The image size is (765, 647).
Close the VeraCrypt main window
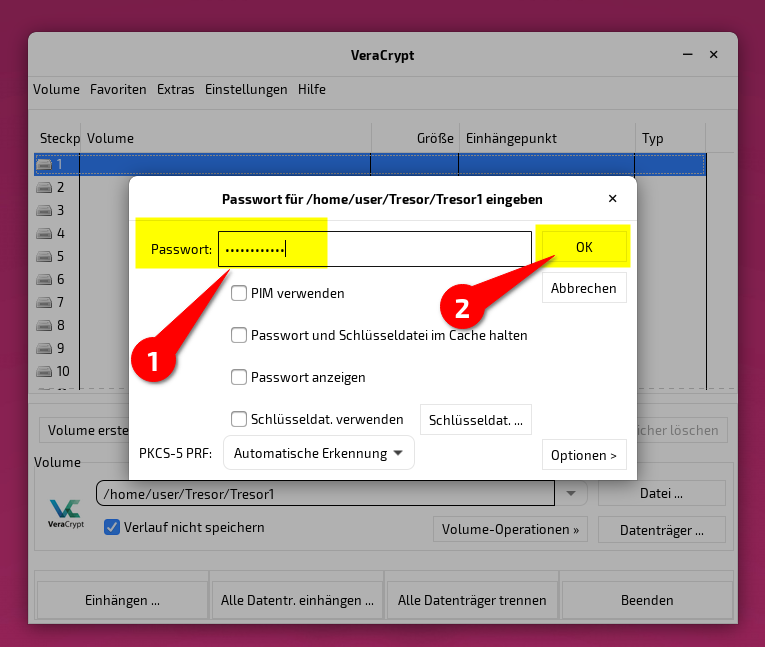713,55
